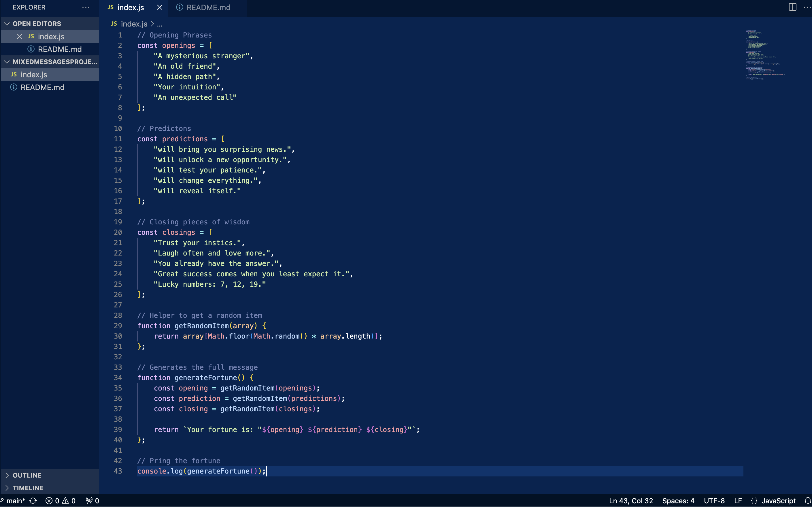Click the "// Opening Phrases" comment
Image resolution: width=812 pixels, height=507 pixels.
(x=175, y=35)
